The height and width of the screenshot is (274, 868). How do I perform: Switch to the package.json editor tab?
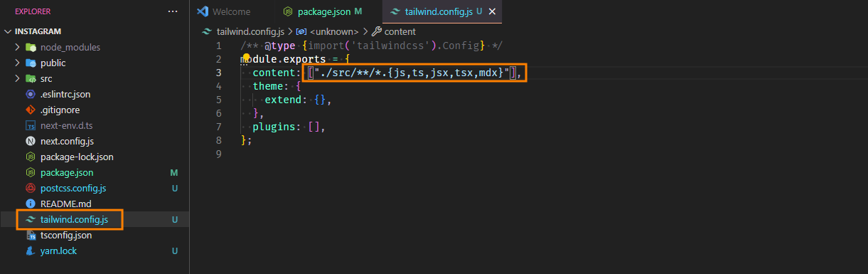328,11
